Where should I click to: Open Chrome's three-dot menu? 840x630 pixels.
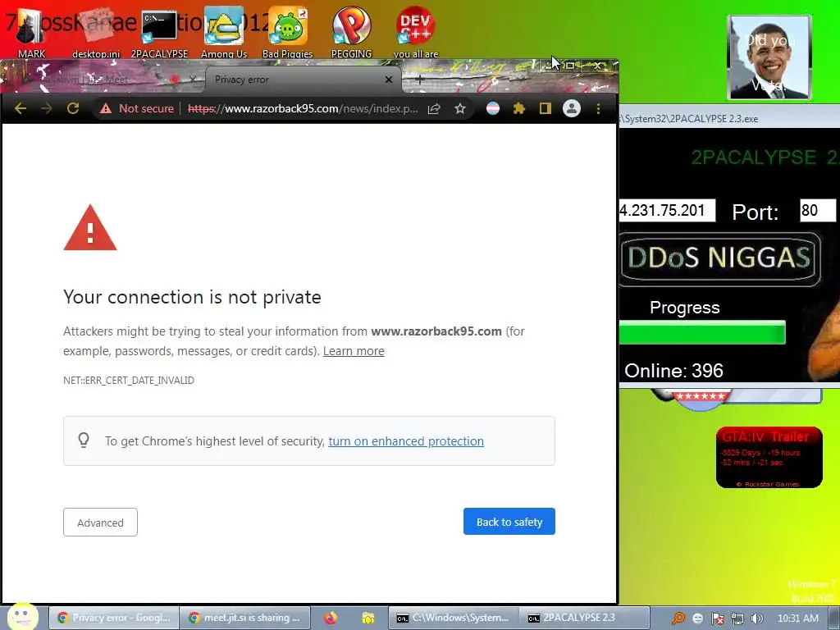click(598, 109)
